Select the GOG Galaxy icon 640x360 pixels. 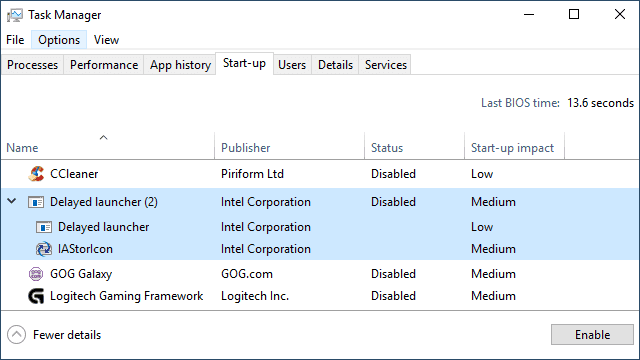(x=36, y=274)
